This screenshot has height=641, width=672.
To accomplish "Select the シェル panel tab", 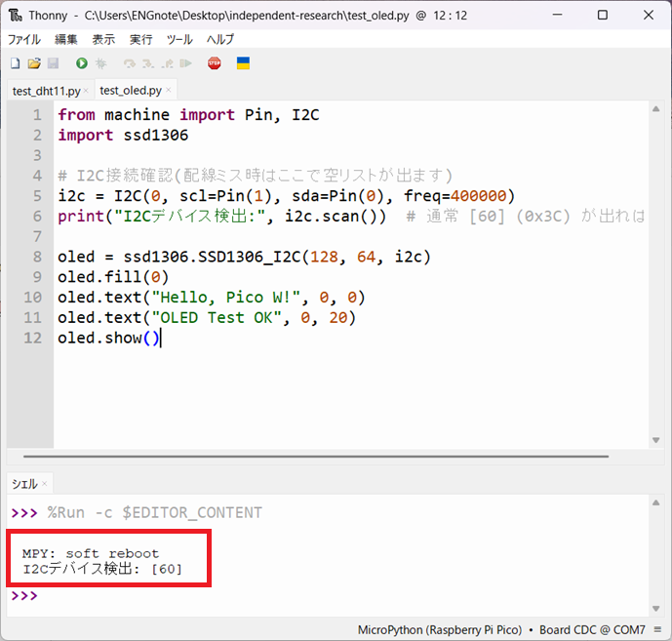I will click(x=24, y=484).
